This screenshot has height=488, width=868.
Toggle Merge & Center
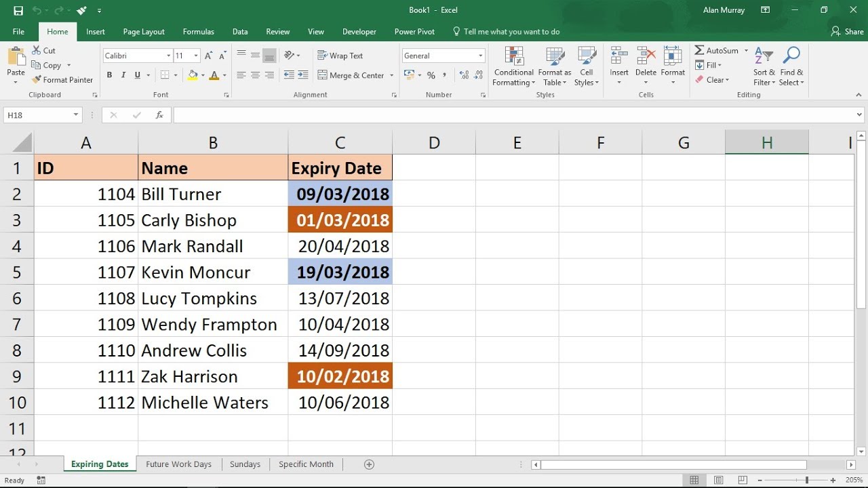coord(350,75)
